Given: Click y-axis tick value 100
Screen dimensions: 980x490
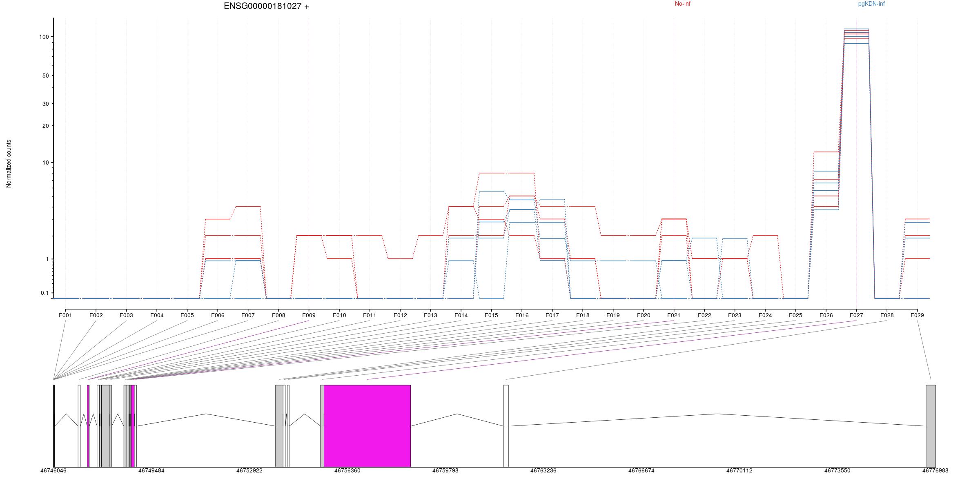Looking at the screenshot, I should [x=44, y=37].
